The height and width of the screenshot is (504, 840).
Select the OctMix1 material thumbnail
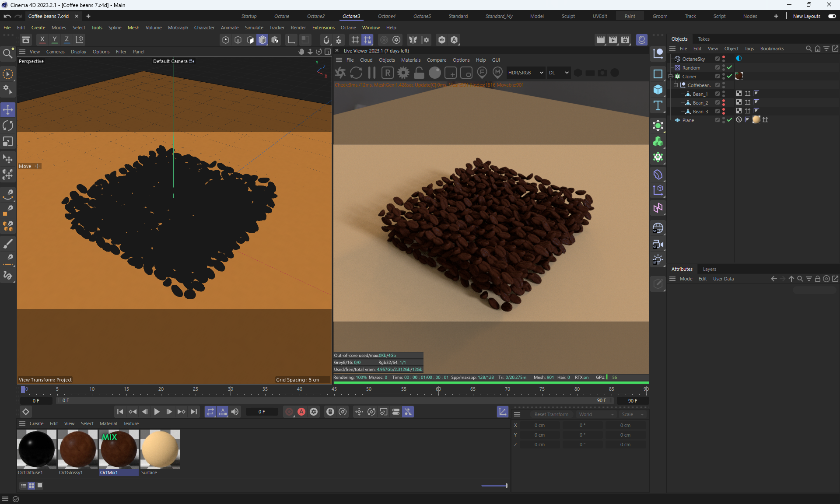[x=119, y=449]
